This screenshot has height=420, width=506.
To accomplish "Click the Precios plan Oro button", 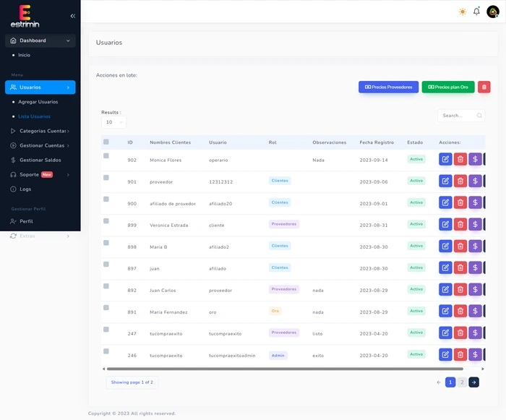I will pyautogui.click(x=448, y=87).
